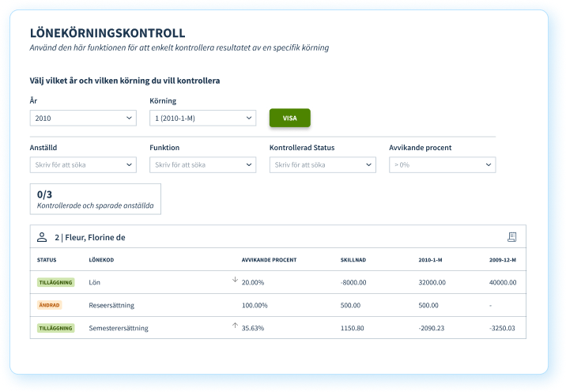Click the 100.00% deviation value
This screenshot has width=566, height=392.
pos(255,305)
